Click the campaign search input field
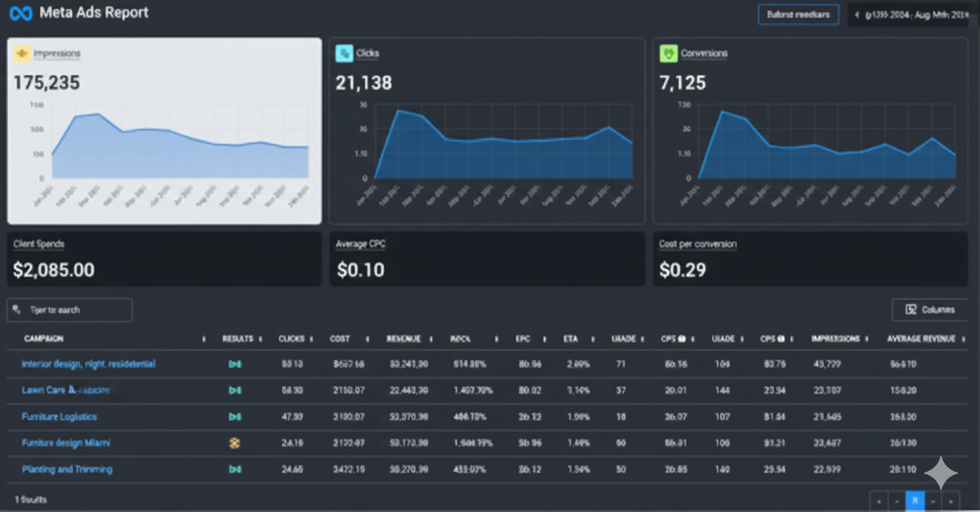The image size is (980, 512). pyautogui.click(x=70, y=310)
